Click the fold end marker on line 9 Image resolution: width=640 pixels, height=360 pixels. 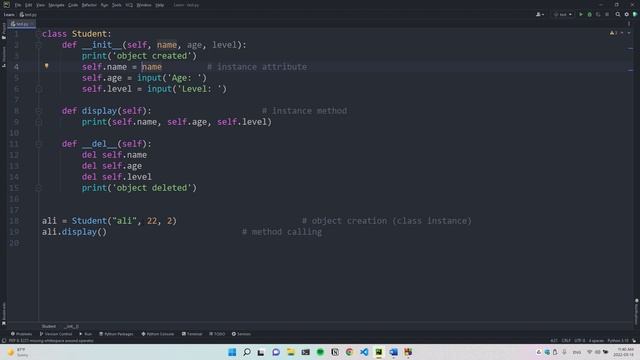click(38, 122)
